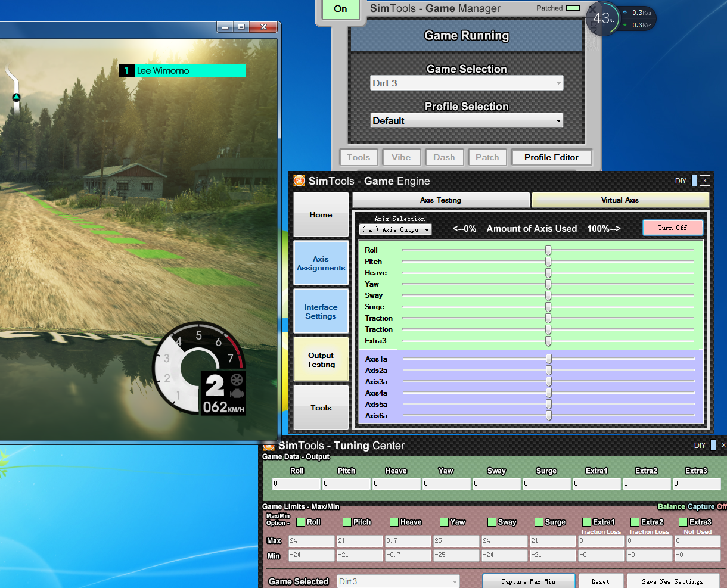The width and height of the screenshot is (727, 588).
Task: Click the Reset button in Tuning Center
Action: (600, 581)
